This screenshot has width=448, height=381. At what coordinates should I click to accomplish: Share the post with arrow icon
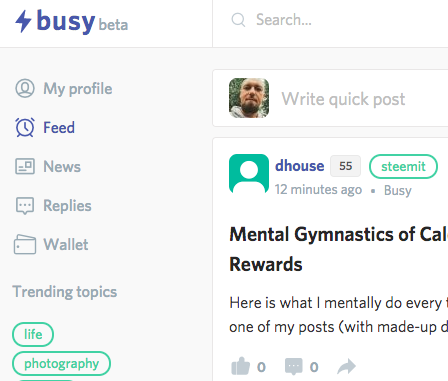tap(347, 366)
